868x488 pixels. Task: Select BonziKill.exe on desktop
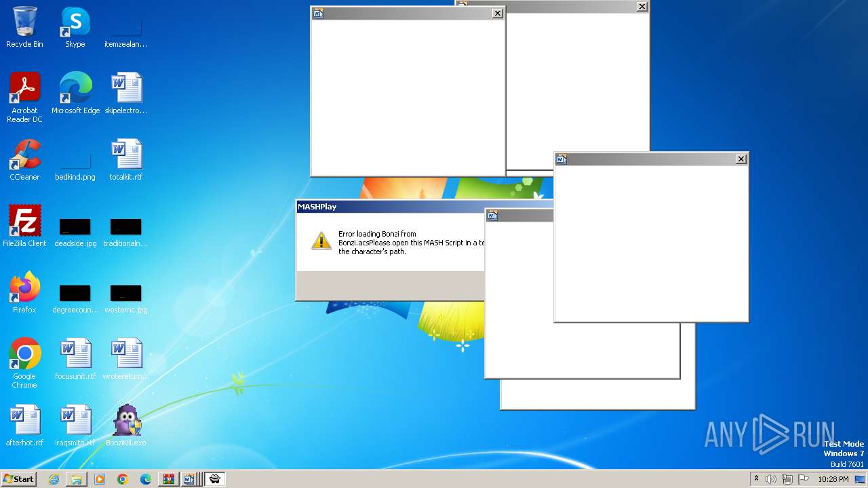tap(125, 426)
